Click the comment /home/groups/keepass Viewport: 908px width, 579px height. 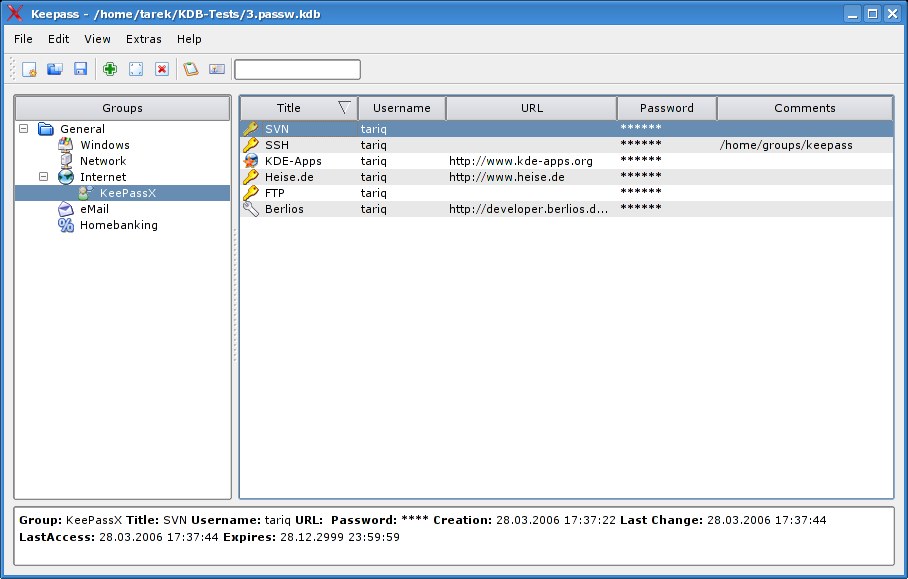tap(786, 145)
